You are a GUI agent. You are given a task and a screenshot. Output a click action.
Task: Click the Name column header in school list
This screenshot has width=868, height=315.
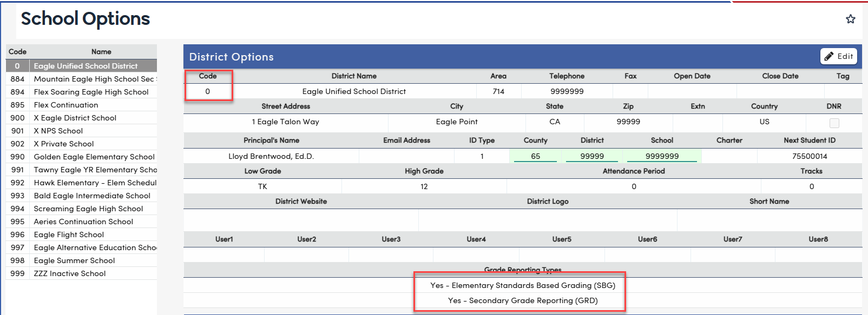(x=101, y=52)
